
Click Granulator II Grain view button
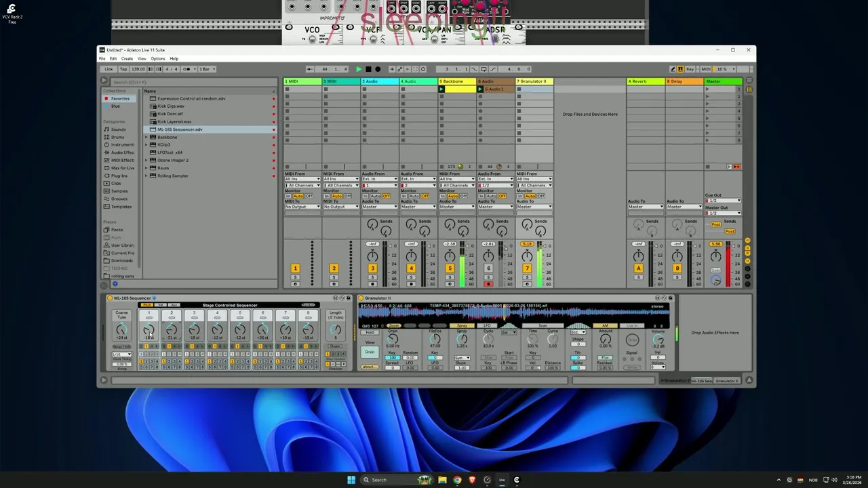pos(370,352)
